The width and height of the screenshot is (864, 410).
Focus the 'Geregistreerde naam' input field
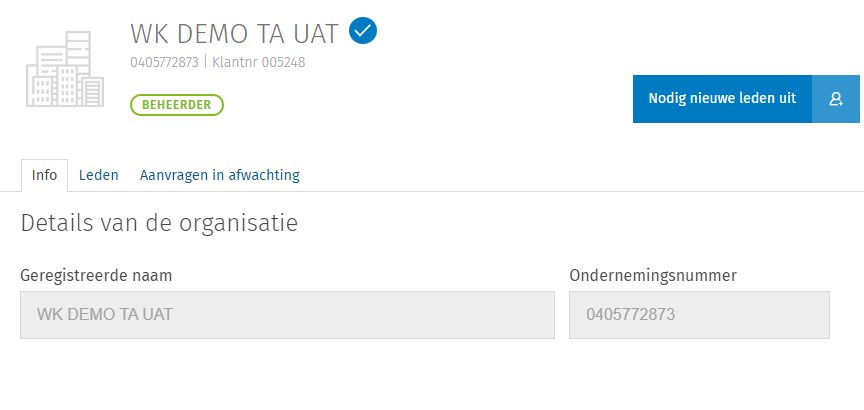287,315
